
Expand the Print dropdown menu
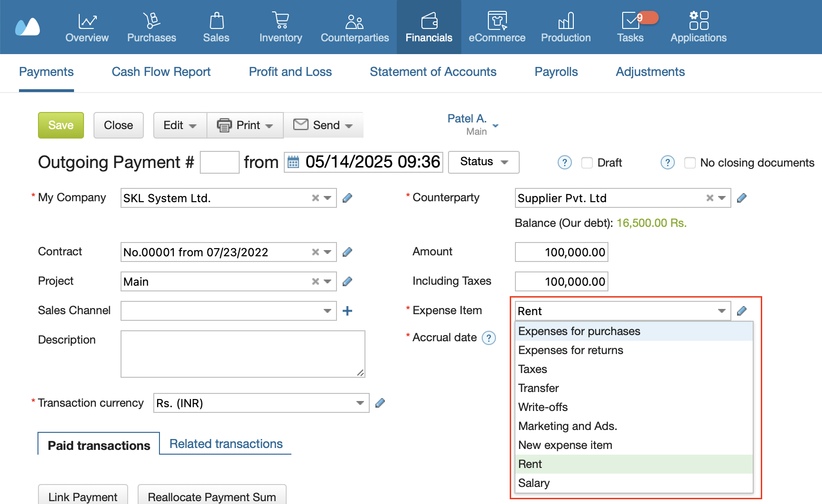[245, 125]
